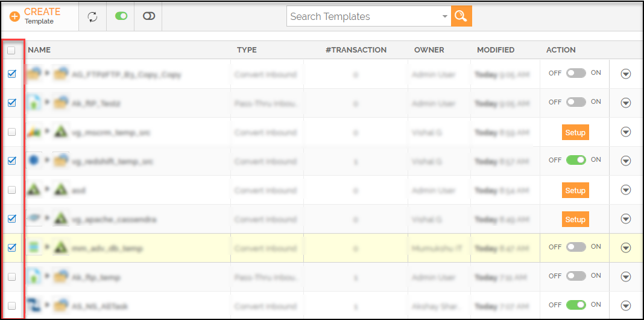The width and height of the screenshot is (644, 320).
Task: Click the dark deactivate toggle toolbar icon
Action: (149, 16)
